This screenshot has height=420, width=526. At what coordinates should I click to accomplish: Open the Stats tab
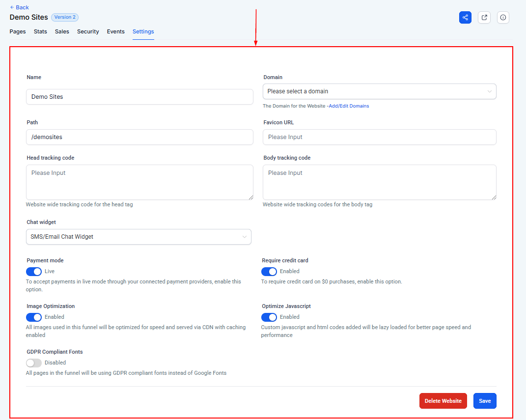pos(40,31)
